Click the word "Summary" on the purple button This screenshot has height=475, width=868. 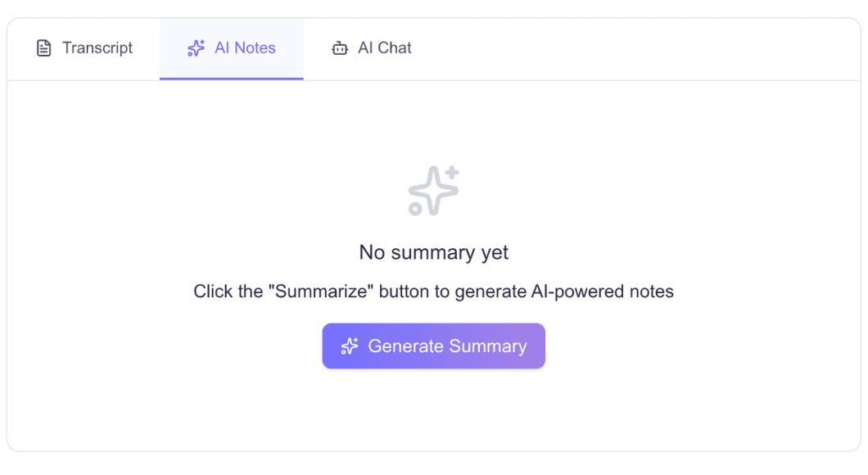tap(487, 346)
